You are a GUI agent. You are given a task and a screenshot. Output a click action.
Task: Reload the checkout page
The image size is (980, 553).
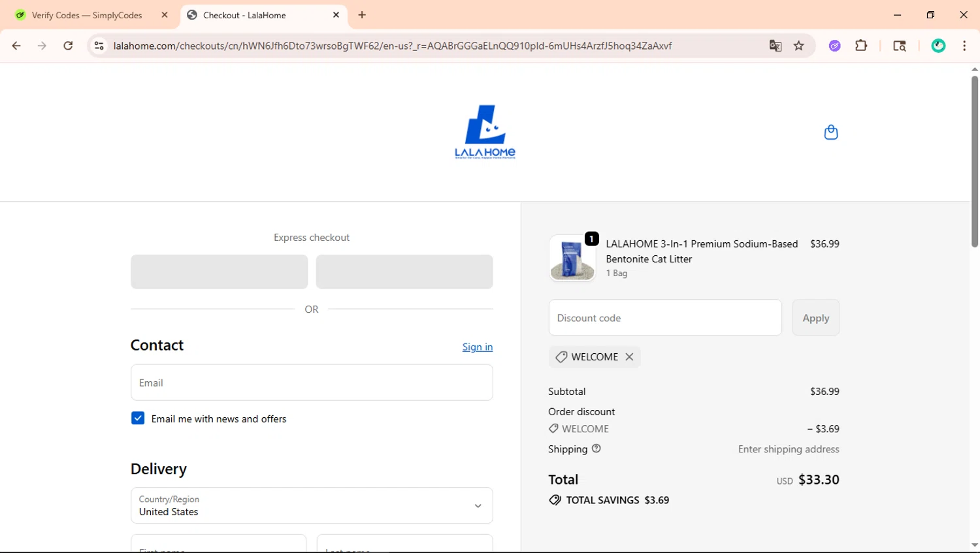point(68,46)
